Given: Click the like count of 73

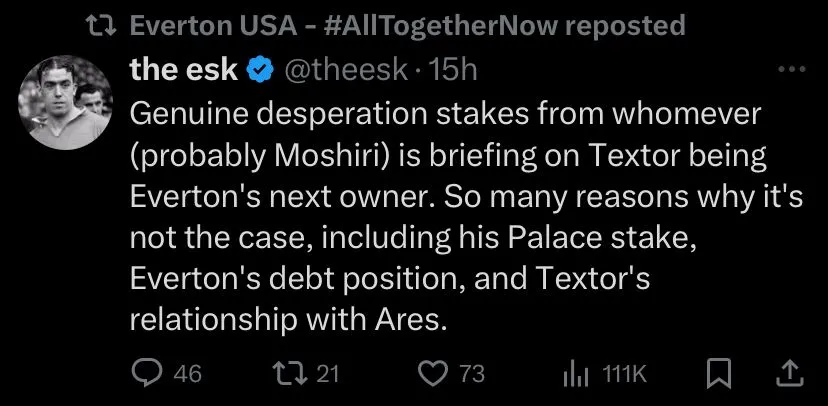Looking at the screenshot, I should click(x=471, y=374).
